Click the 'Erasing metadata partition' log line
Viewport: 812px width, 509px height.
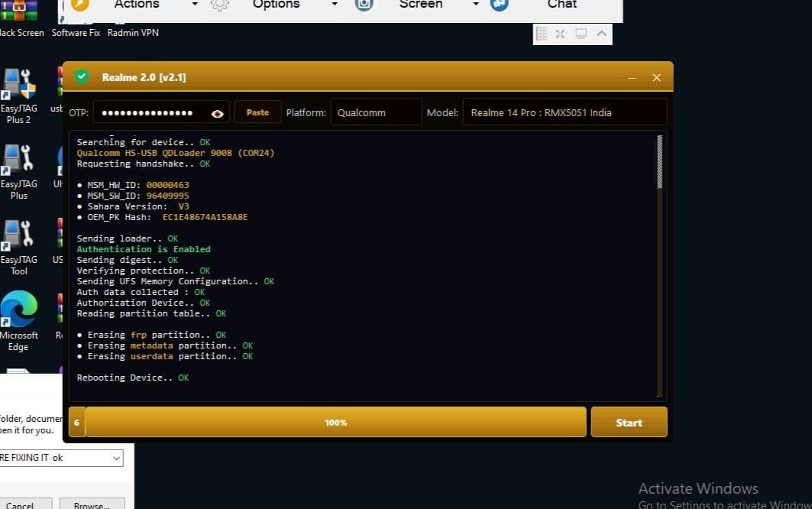(165, 345)
